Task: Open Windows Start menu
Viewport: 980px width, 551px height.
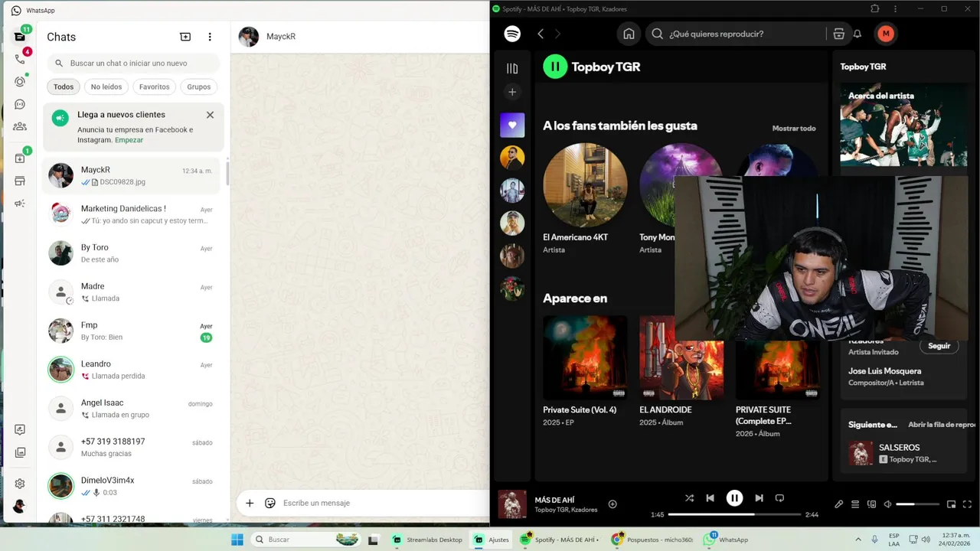Action: (x=237, y=540)
